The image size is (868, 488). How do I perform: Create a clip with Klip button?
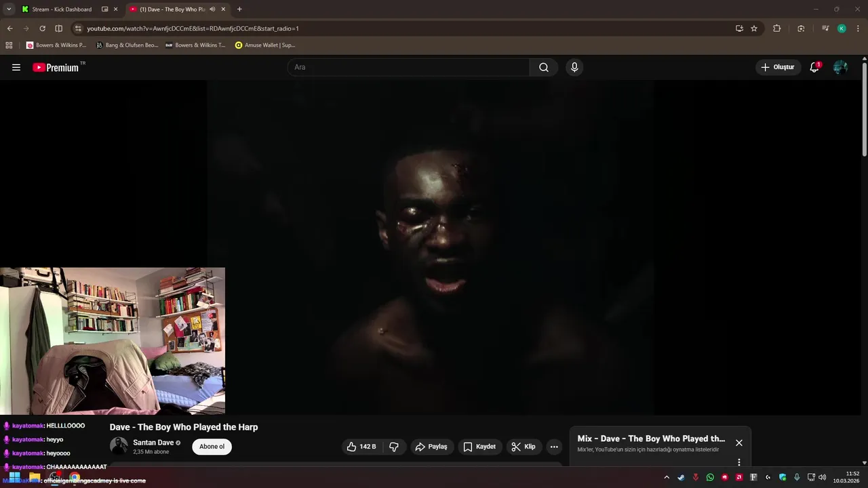(x=524, y=447)
